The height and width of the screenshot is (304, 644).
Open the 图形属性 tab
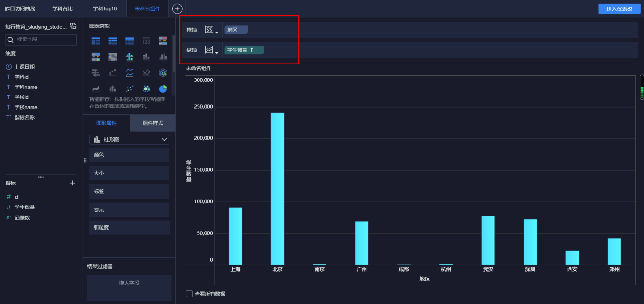[x=106, y=123]
